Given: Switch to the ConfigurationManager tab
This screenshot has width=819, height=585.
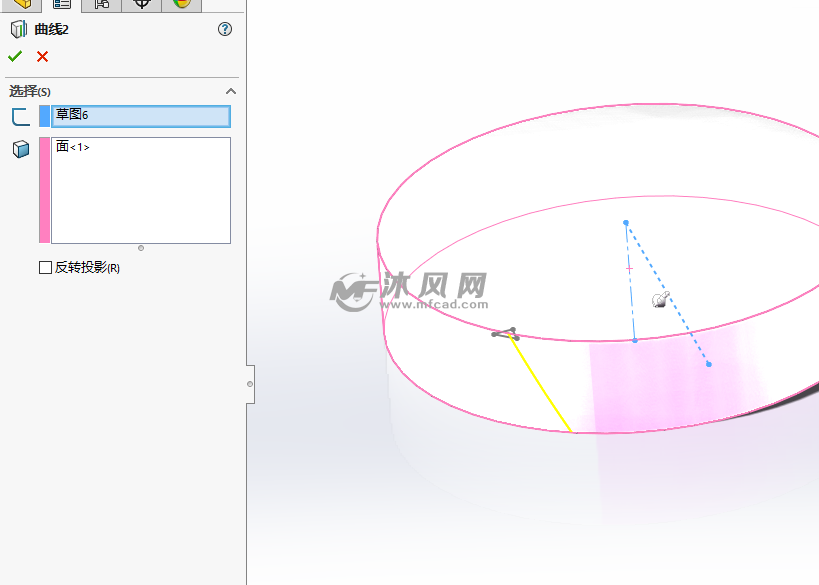Looking at the screenshot, I should coord(102,4).
